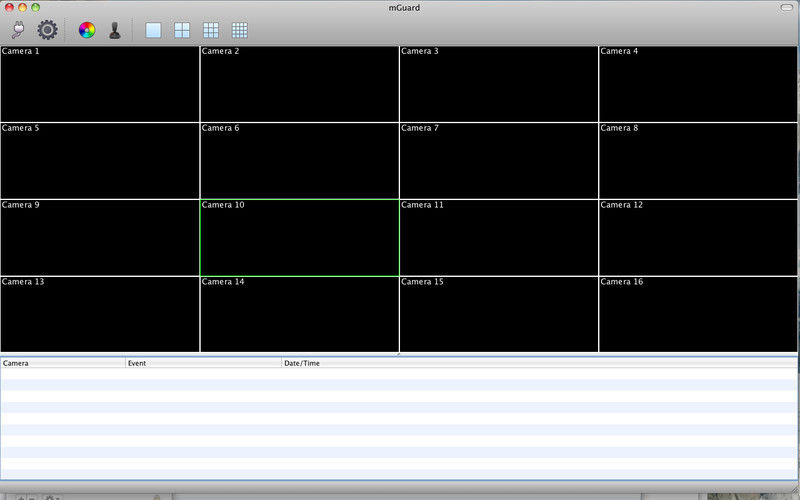
Task: Switch to sixteen camera grid layout
Action: coord(240,30)
